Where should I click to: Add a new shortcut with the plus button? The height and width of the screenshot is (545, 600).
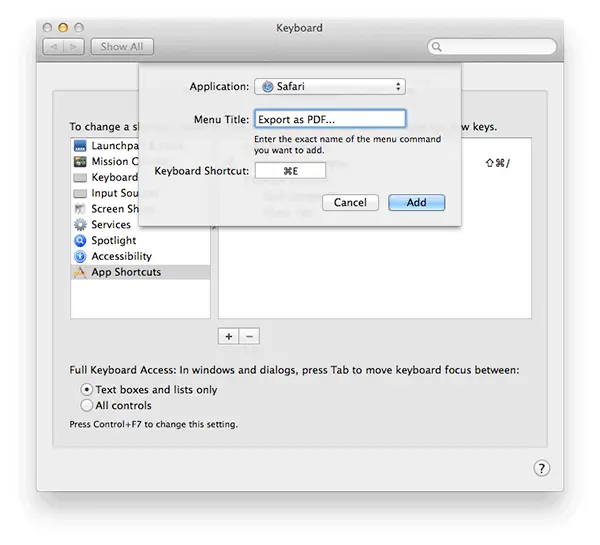click(x=228, y=336)
